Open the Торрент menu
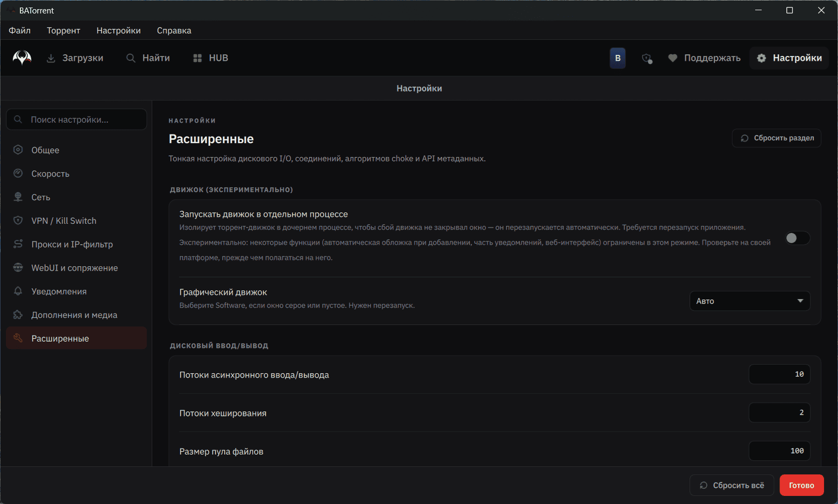Image resolution: width=838 pixels, height=504 pixels. 63,31
